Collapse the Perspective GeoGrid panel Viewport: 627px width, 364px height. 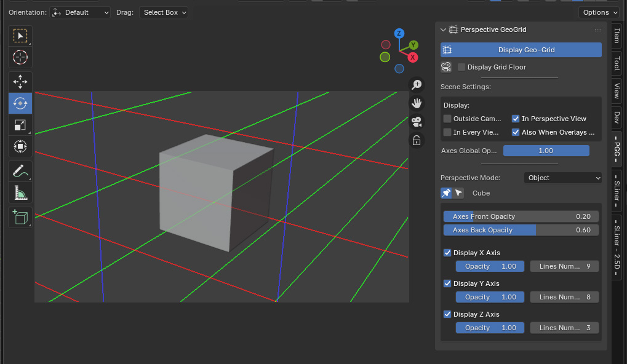click(443, 30)
